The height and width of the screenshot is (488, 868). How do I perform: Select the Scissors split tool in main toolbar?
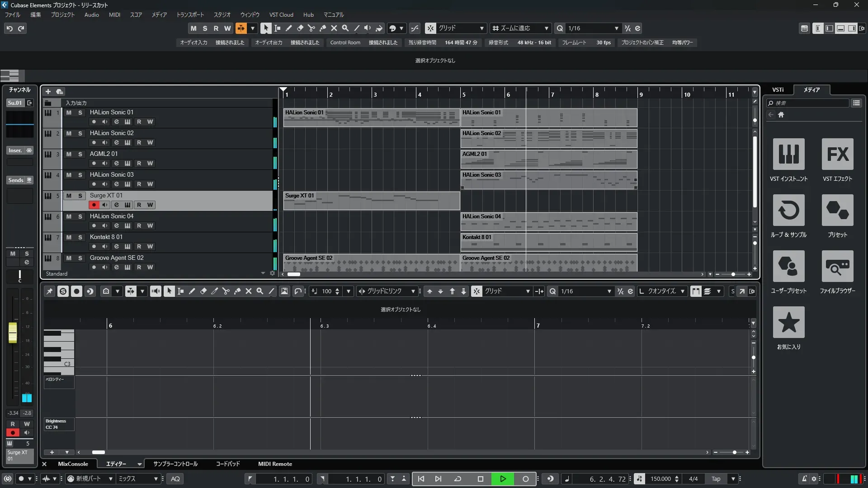pyautogui.click(x=311, y=28)
